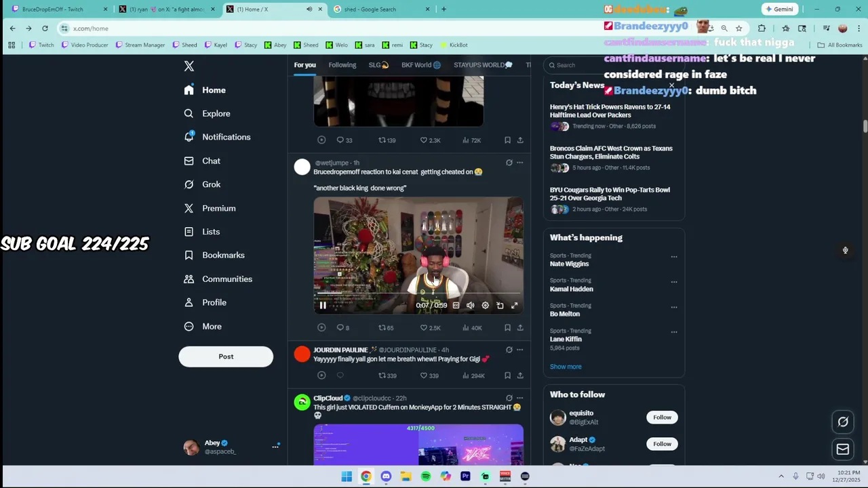Open Gemini in the browser title bar
This screenshot has width=868, height=488.
coord(779,9)
